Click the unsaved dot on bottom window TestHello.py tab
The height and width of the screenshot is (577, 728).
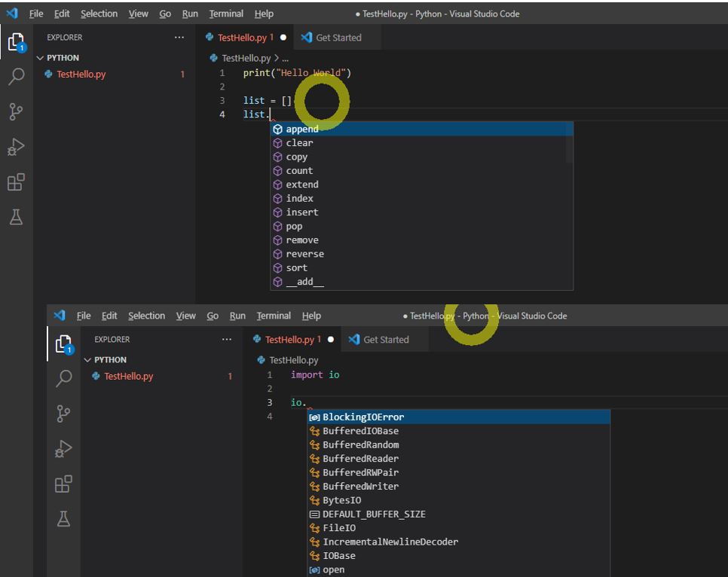click(331, 340)
